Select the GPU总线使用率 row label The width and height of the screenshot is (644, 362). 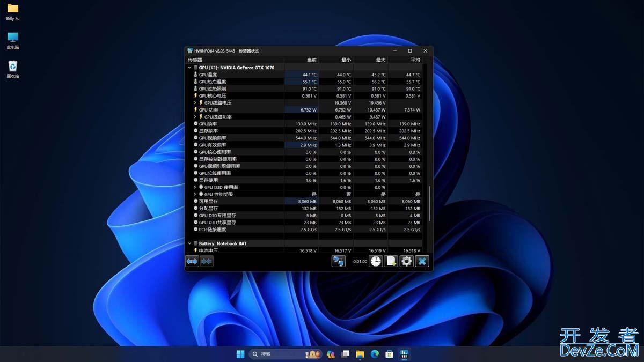pyautogui.click(x=215, y=173)
